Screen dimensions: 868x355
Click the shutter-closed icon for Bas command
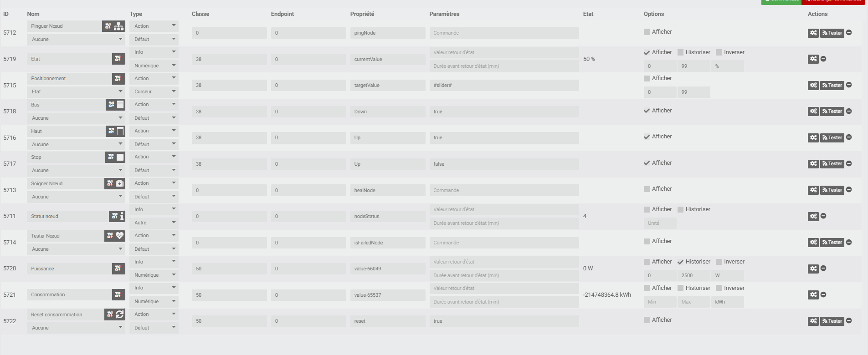[120, 105]
